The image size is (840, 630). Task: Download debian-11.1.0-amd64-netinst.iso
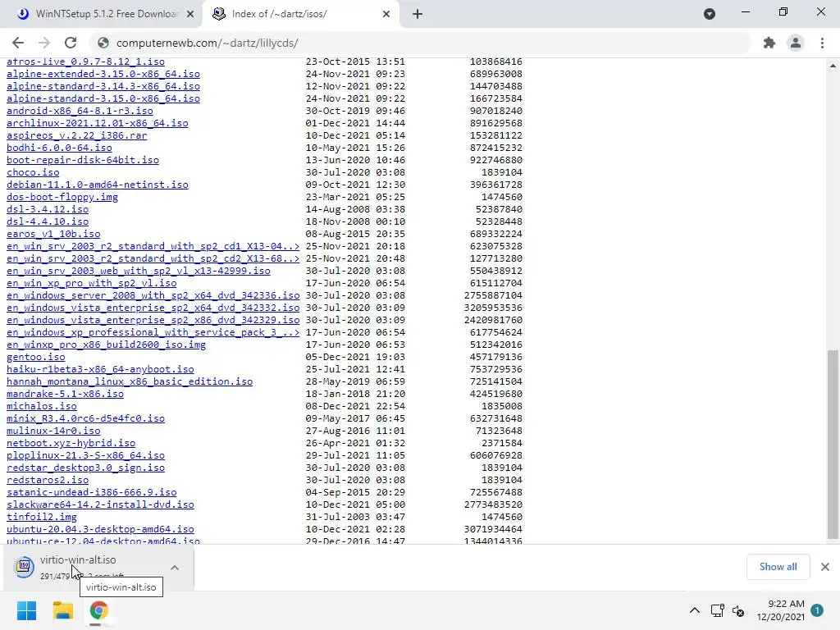coord(98,185)
